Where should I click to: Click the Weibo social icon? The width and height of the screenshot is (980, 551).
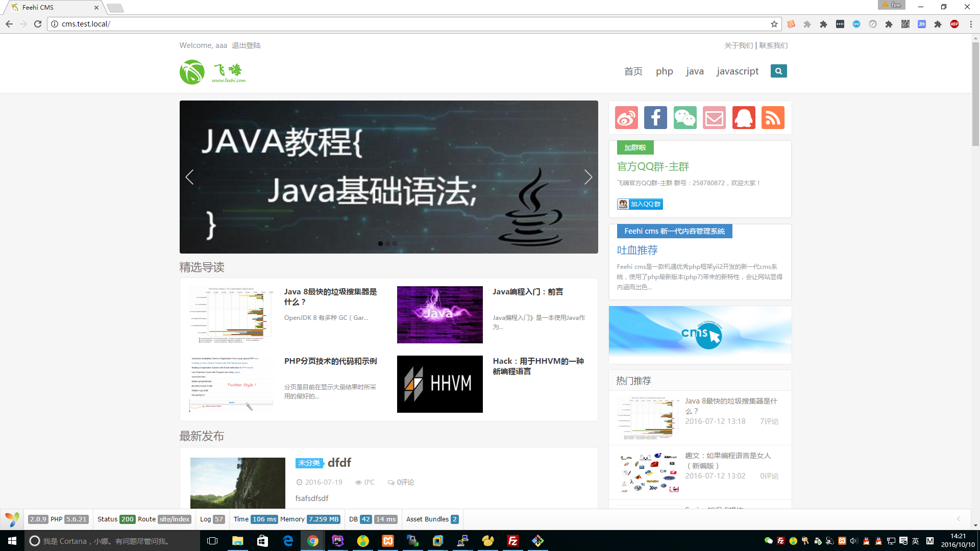click(626, 118)
